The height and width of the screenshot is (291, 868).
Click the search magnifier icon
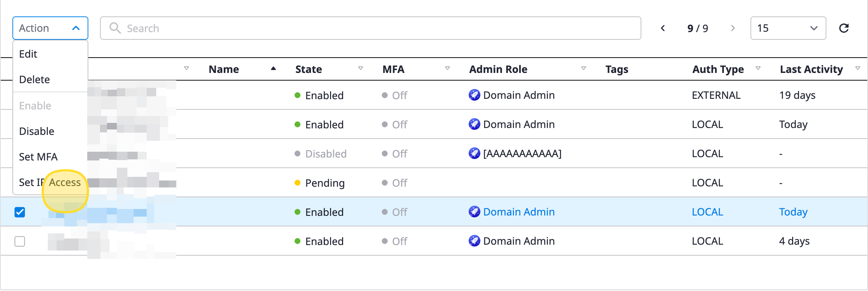[115, 28]
